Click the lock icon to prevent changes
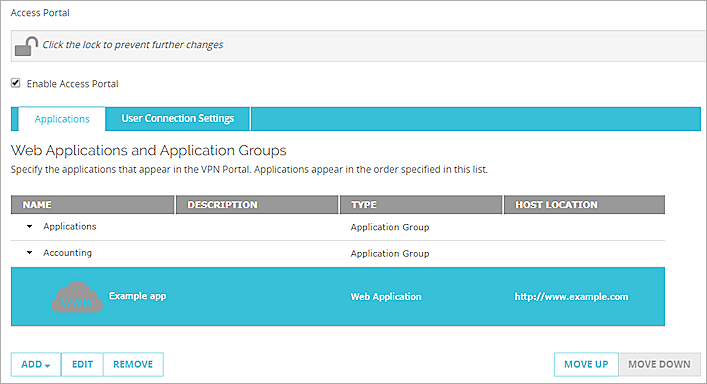This screenshot has width=707, height=384. click(26, 46)
